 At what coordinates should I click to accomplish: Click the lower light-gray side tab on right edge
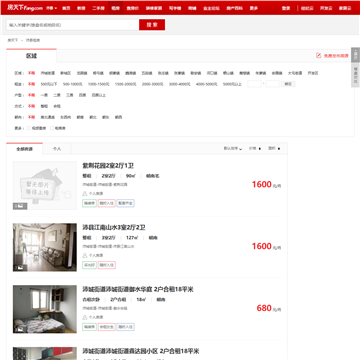(355, 75)
